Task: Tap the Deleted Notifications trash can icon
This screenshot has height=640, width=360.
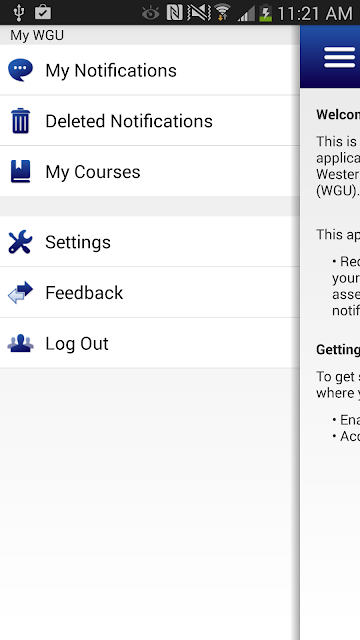Action: [x=20, y=121]
